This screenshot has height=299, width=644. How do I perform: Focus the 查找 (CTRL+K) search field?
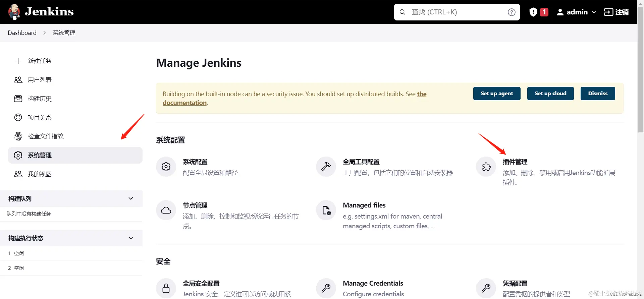[457, 12]
